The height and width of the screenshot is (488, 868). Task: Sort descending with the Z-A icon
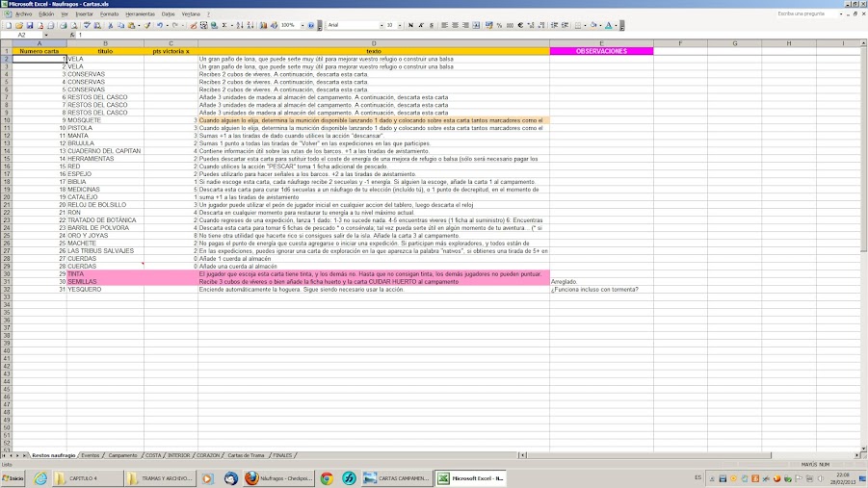click(x=250, y=25)
